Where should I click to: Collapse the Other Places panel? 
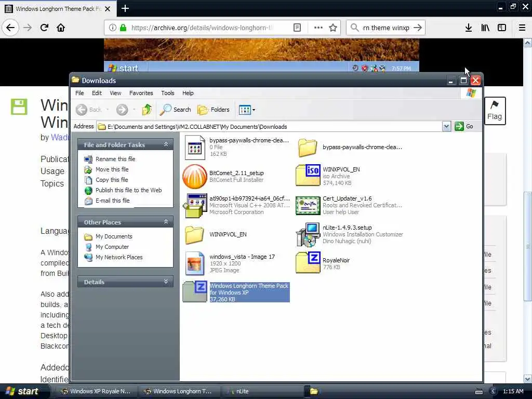click(166, 222)
